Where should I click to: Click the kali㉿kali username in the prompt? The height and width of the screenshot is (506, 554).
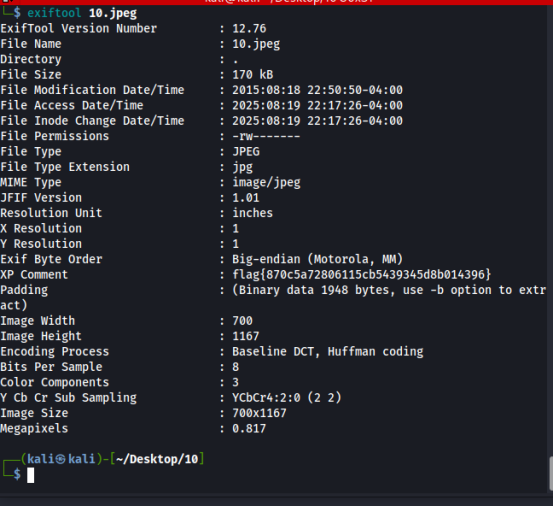click(x=61, y=459)
